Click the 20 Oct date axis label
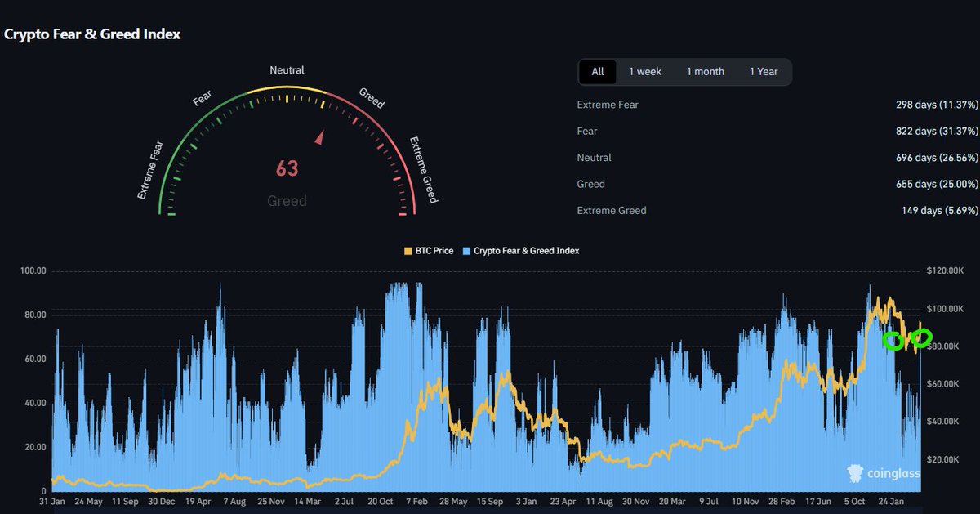Screen dimensions: 980x514 tap(381, 502)
